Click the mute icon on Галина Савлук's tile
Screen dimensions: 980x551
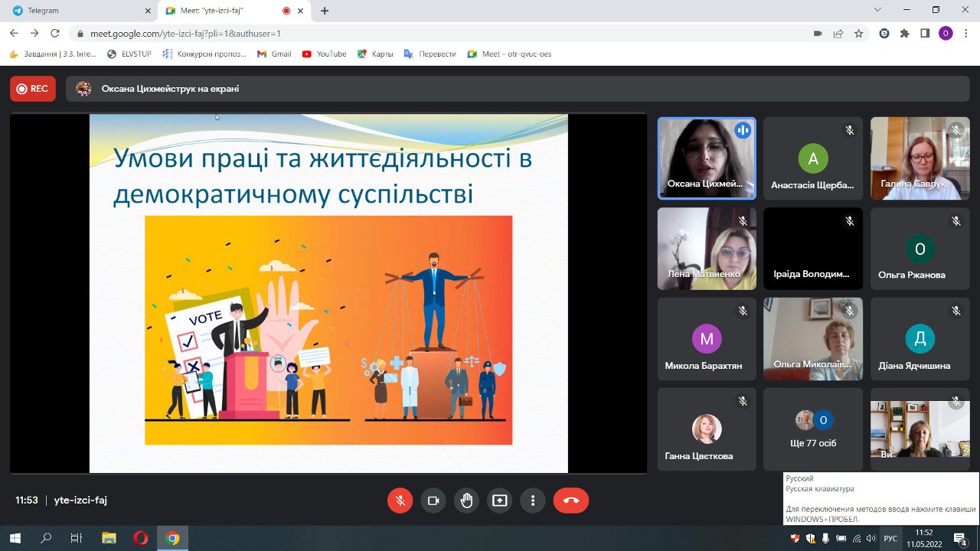click(x=955, y=130)
